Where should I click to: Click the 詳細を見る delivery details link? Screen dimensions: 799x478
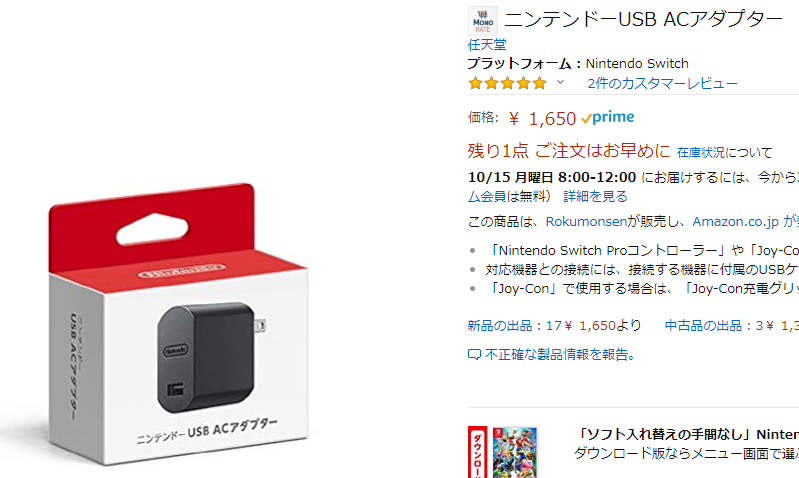595,196
